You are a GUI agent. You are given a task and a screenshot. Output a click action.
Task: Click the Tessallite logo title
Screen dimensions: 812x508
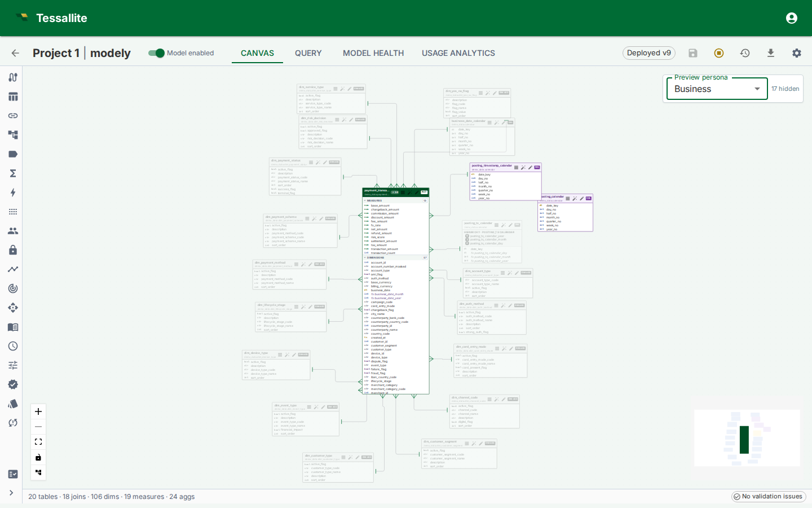coord(61,18)
